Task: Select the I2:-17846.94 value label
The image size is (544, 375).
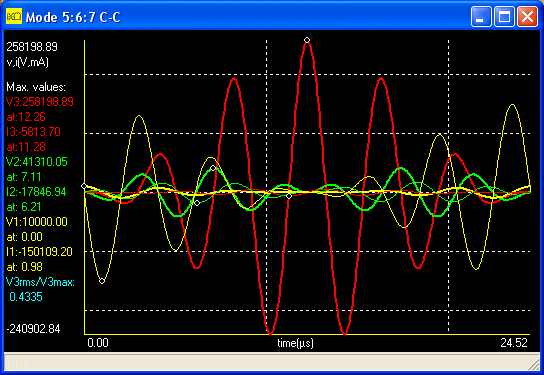Action: pos(36,192)
